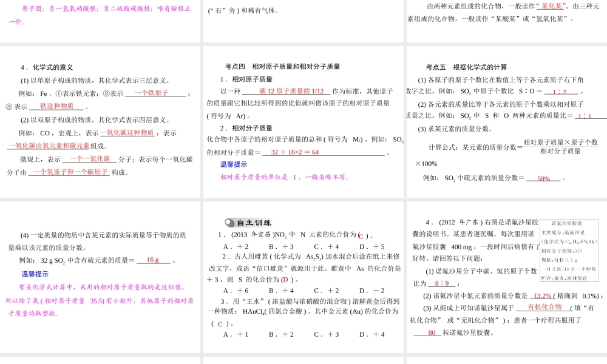This screenshot has width=607, height=364.
Task: Click option C．＋3 under the HAuCl₄ question
Action: pos(327,335)
